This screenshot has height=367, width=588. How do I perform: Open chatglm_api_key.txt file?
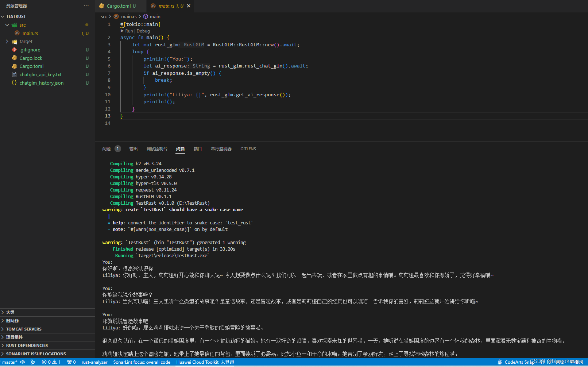pos(40,75)
